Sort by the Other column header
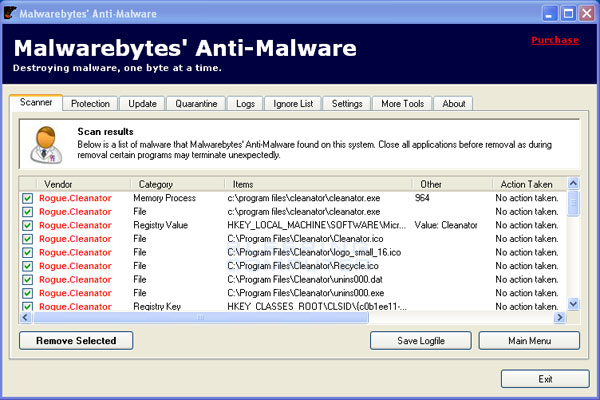Image resolution: width=600 pixels, height=400 pixels. click(452, 184)
